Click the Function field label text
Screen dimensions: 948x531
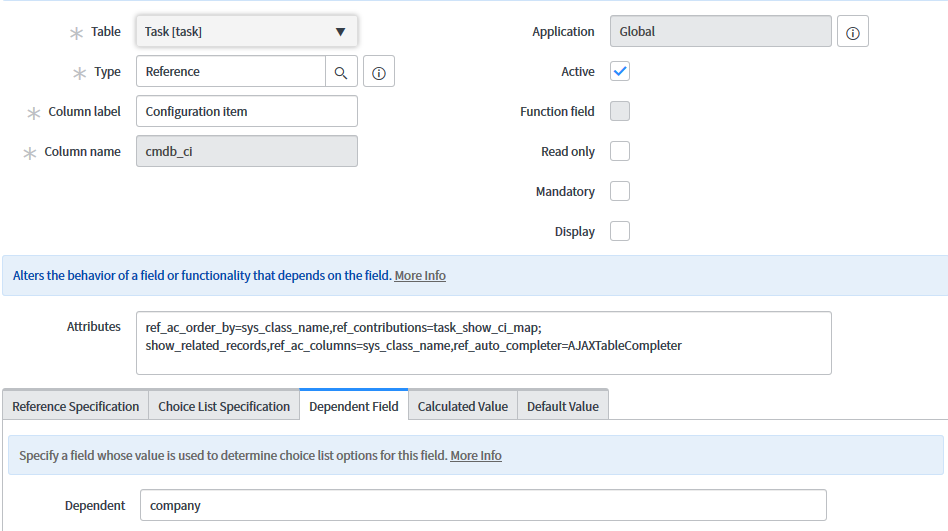pyautogui.click(x=557, y=112)
